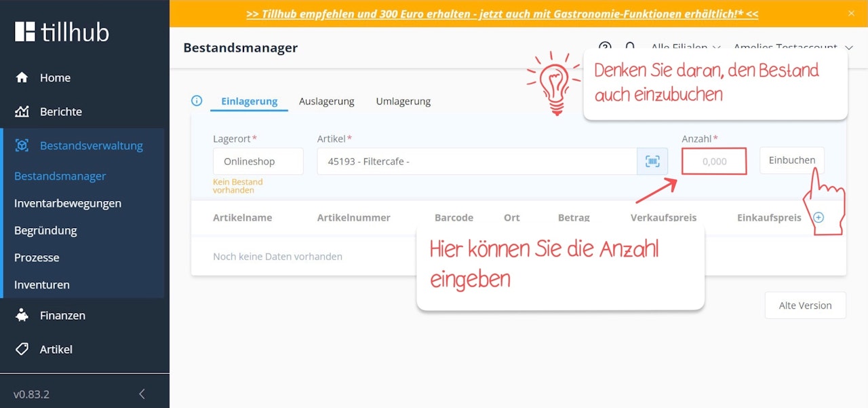This screenshot has width=868, height=408.
Task: Expand the Amelies Testaccount menu
Action: 790,48
